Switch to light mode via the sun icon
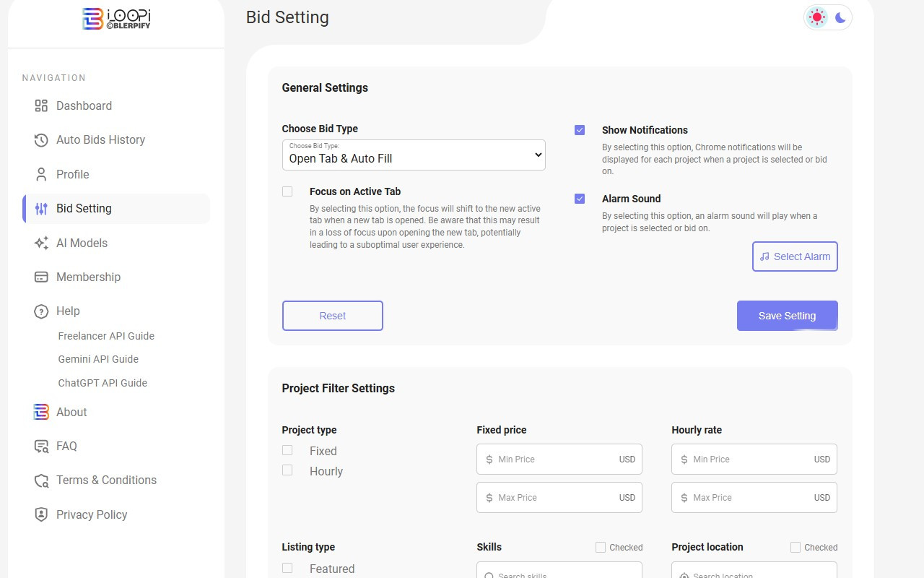 [x=817, y=17]
